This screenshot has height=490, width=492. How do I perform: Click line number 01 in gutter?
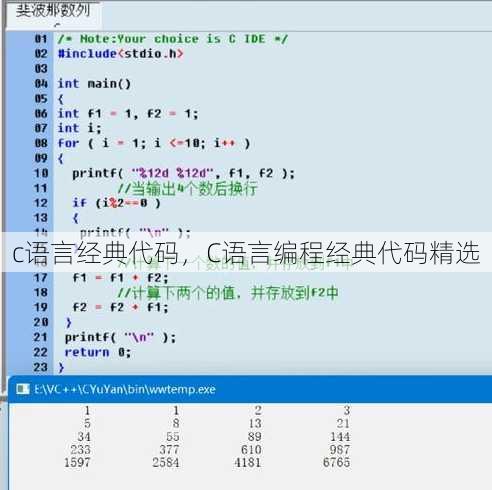[41, 39]
